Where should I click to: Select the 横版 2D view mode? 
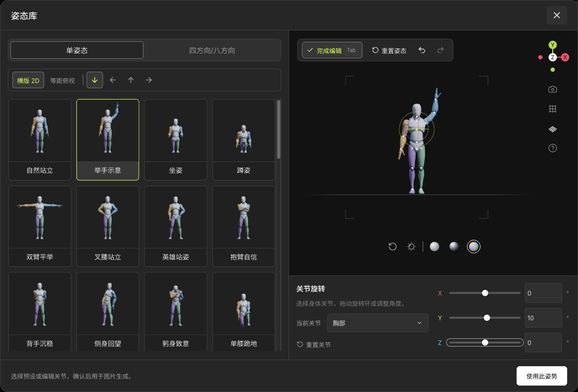(28, 80)
